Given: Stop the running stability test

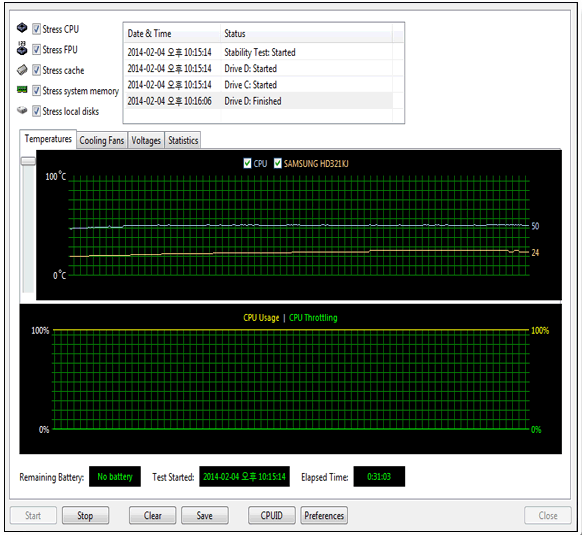Looking at the screenshot, I should (85, 515).
